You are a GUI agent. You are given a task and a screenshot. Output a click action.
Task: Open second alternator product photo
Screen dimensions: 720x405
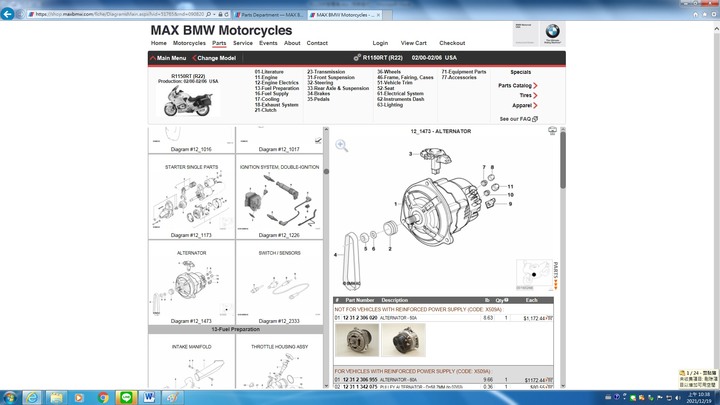404,340
